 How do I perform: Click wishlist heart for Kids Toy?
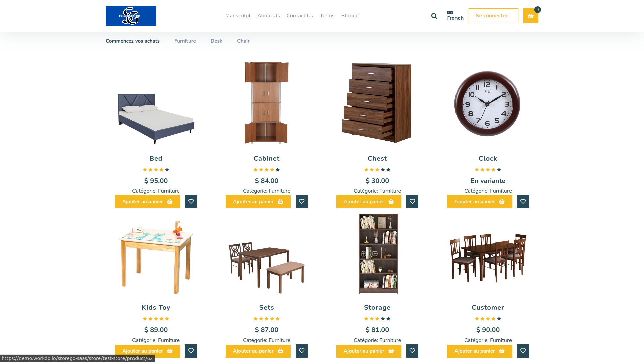pos(191,351)
